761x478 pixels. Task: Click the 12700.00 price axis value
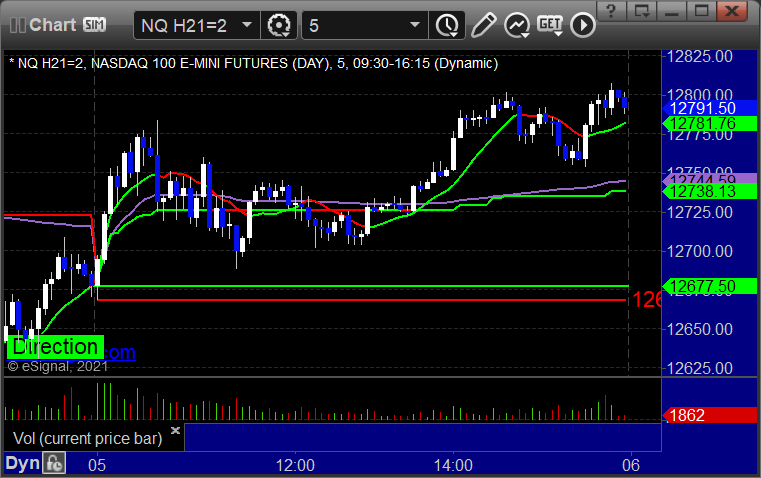(x=700, y=251)
